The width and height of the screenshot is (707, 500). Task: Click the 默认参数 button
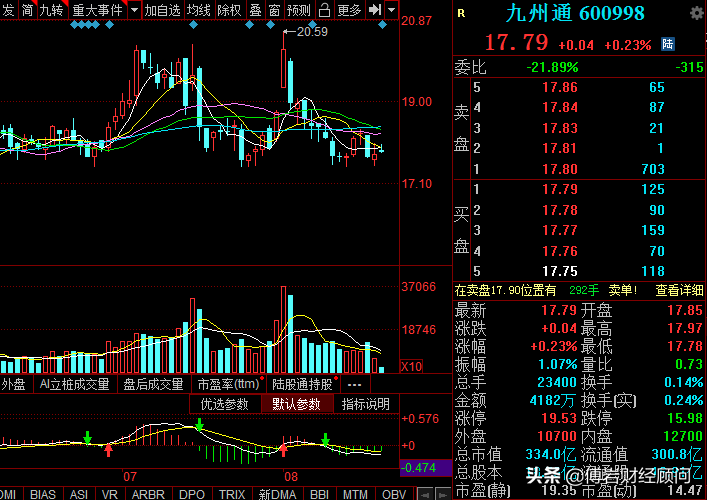point(296,404)
